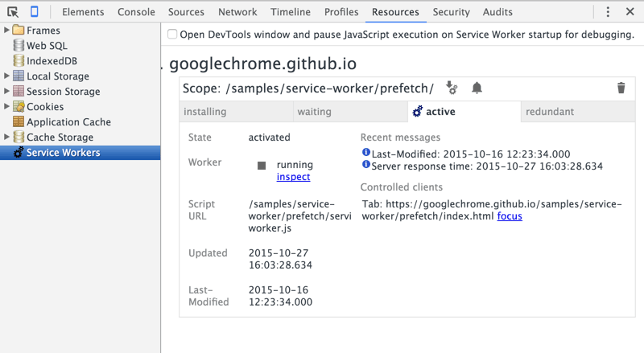Activate the inspect element picker icon
Screen dimensions: 644x353
tap(13, 12)
